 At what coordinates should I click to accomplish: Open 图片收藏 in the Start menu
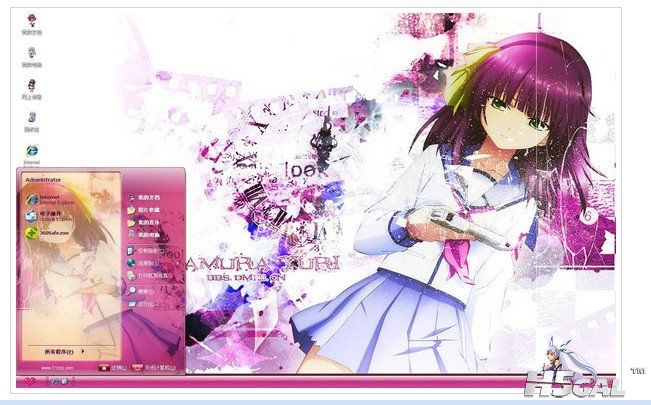coord(144,210)
